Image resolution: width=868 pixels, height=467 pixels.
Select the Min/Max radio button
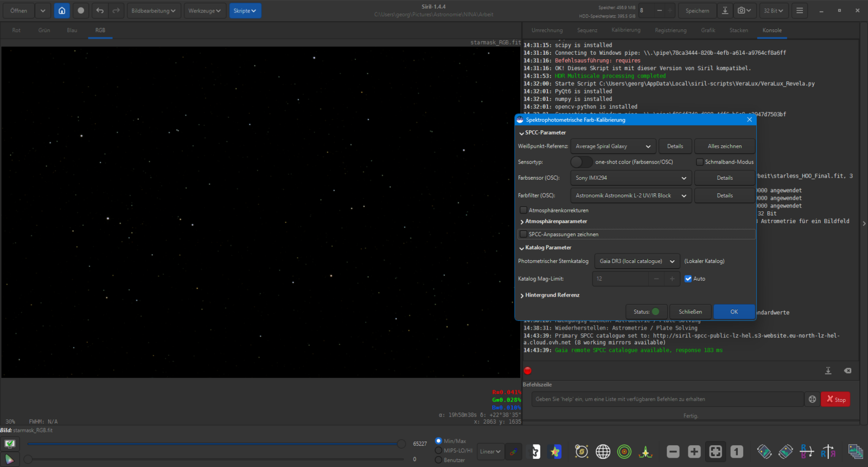pyautogui.click(x=438, y=441)
